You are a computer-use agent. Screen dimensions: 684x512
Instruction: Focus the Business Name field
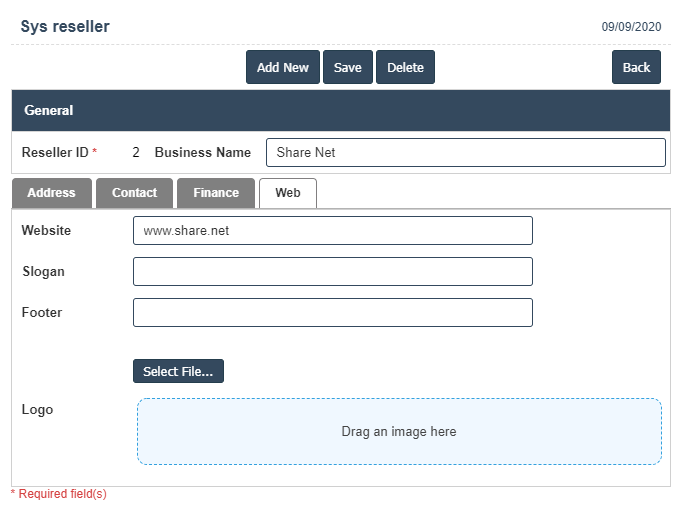[x=465, y=153]
